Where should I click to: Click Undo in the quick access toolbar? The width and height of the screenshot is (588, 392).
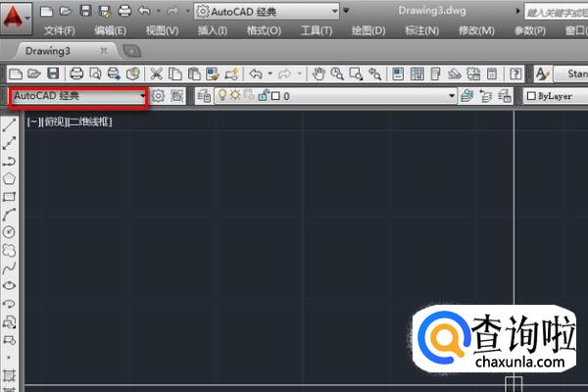tap(144, 11)
